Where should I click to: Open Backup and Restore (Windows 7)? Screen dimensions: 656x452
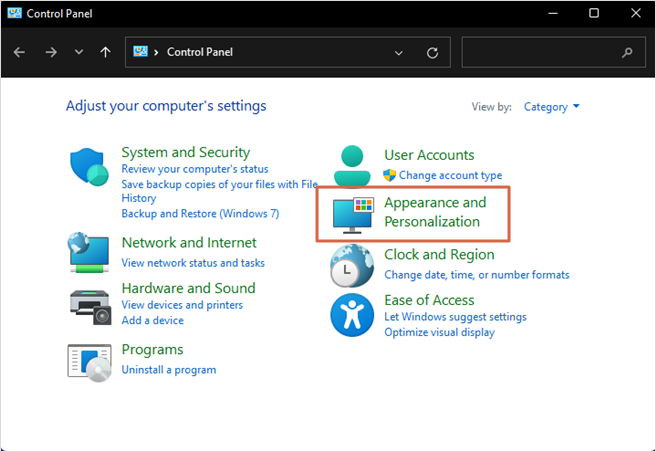point(200,213)
